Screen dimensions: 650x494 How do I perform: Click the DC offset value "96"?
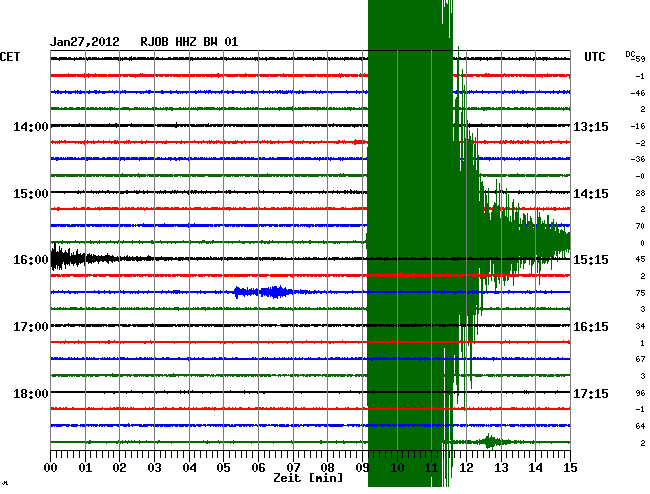point(640,393)
